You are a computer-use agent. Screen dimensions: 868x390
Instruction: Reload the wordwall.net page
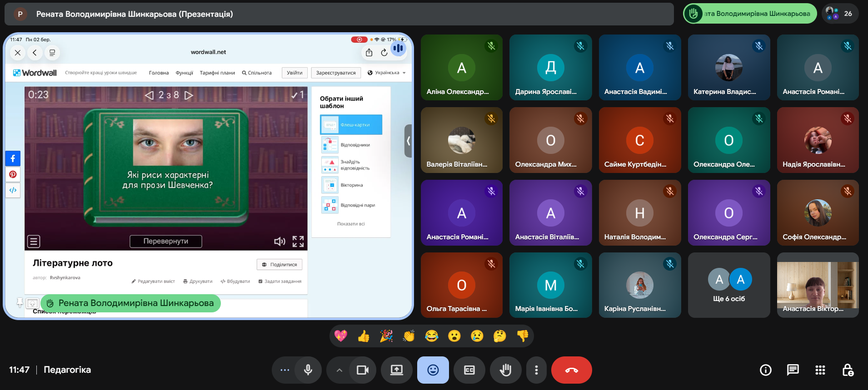pyautogui.click(x=384, y=53)
